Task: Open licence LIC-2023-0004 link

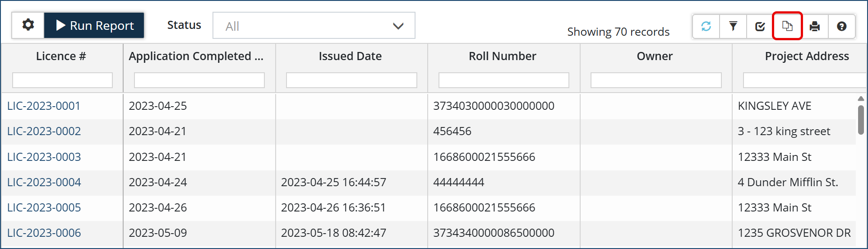Action: click(x=44, y=182)
